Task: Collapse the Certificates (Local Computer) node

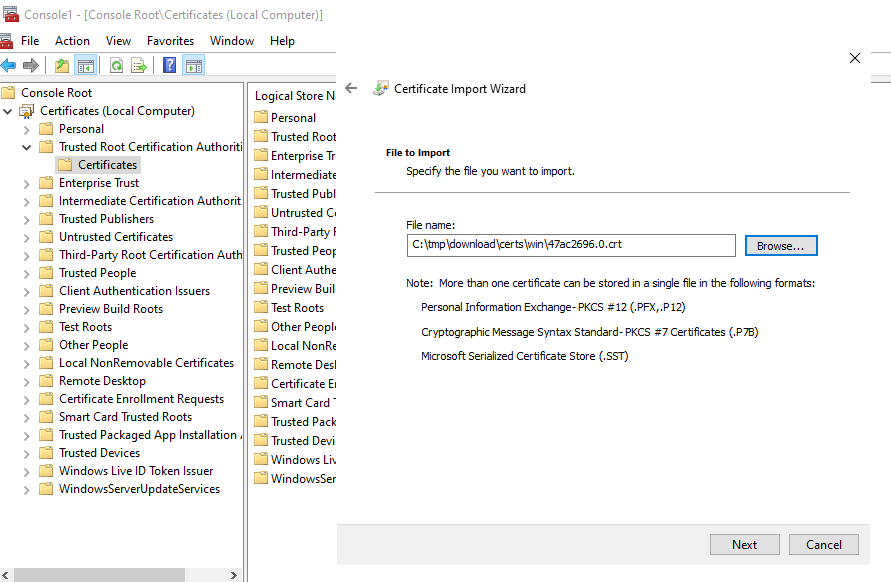Action: (7, 111)
